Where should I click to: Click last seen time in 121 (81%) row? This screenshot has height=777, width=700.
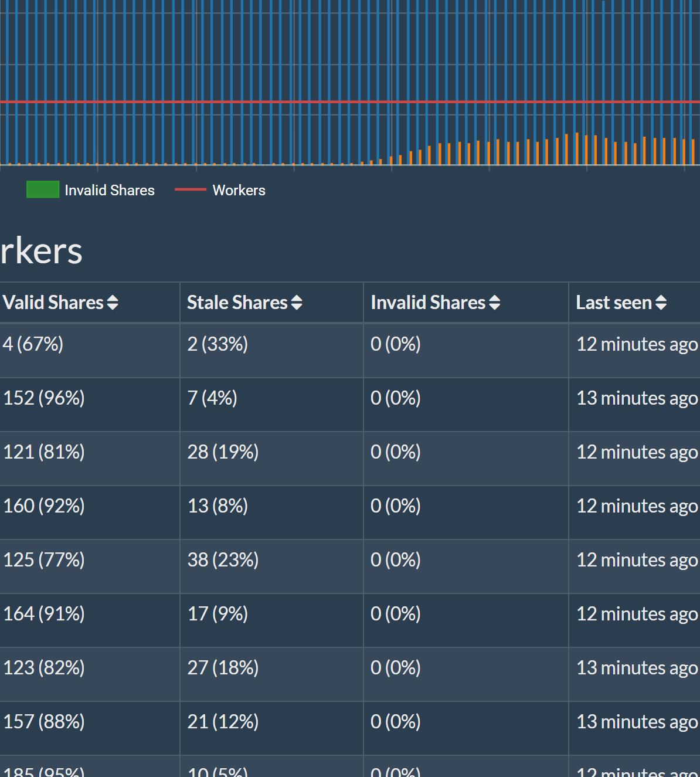click(637, 452)
